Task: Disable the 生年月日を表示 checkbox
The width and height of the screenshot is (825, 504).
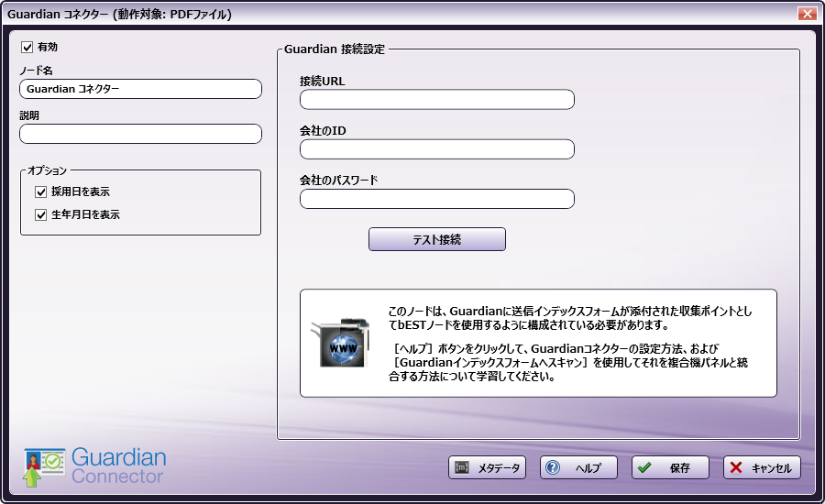Action: point(40,215)
